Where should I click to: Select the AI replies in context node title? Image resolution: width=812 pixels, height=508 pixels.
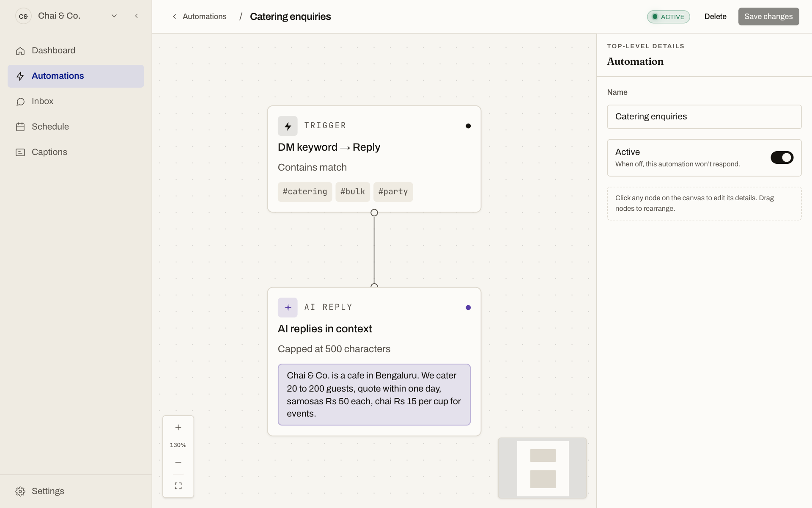point(325,329)
